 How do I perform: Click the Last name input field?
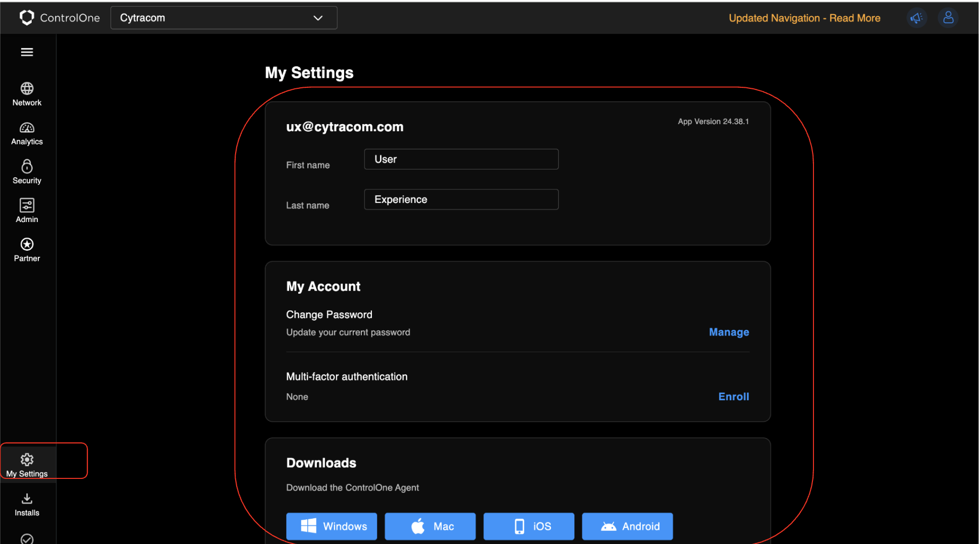point(461,200)
